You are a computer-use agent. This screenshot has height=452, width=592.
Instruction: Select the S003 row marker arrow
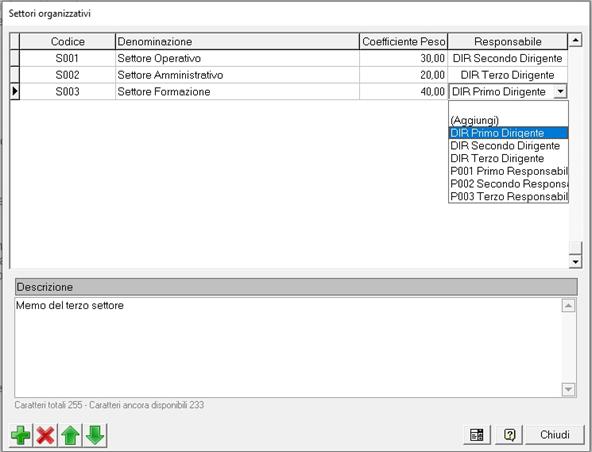click(x=15, y=91)
